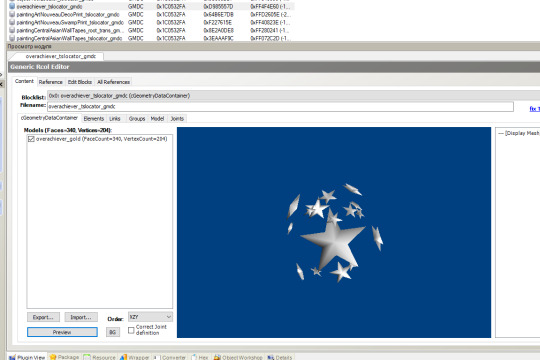The height and width of the screenshot is (360, 540).
Task: Switch to the Content tab
Action: pyautogui.click(x=24, y=81)
